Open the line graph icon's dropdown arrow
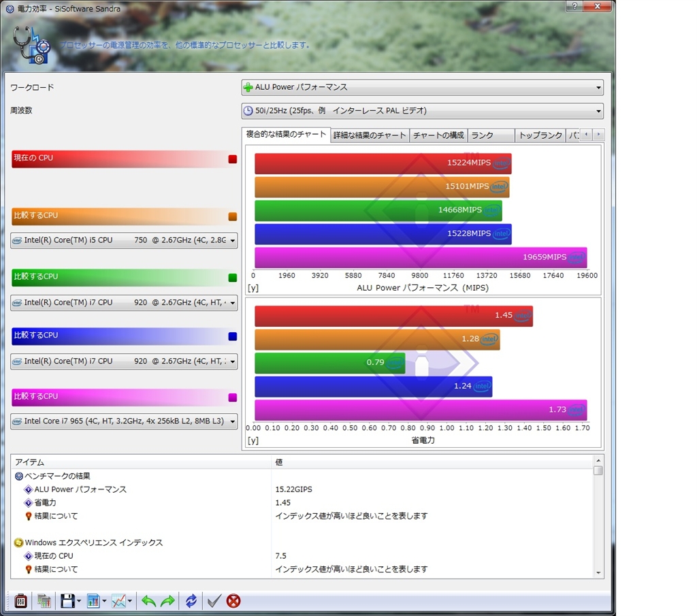This screenshot has height=616, width=697. [x=130, y=601]
